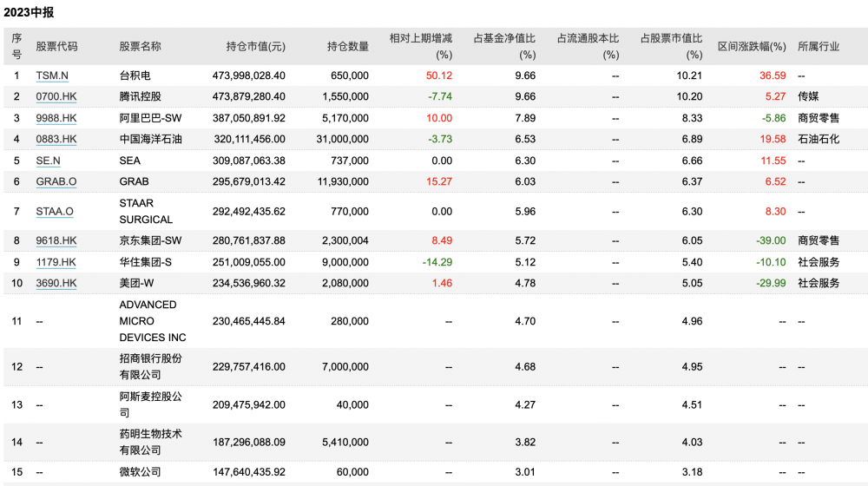
Task: Click the -7.74 change value
Action: coord(440,96)
